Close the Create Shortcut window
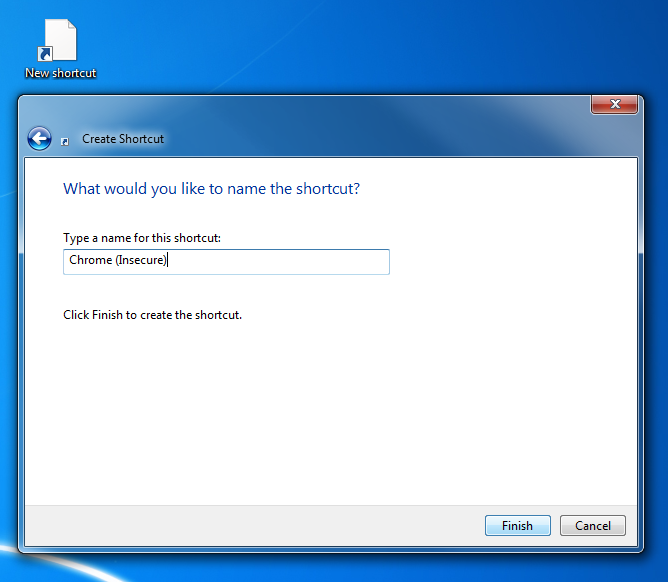 pos(614,104)
